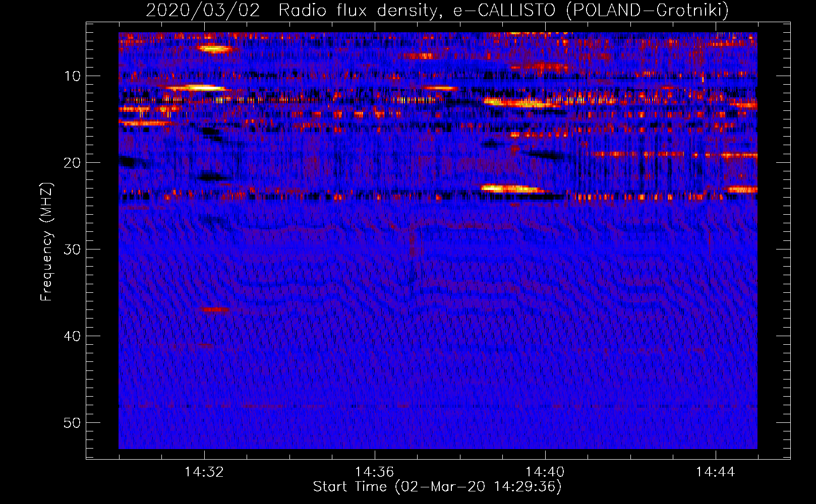Click the '14:40' time tick label
This screenshot has height=504, width=816.
pos(545,472)
